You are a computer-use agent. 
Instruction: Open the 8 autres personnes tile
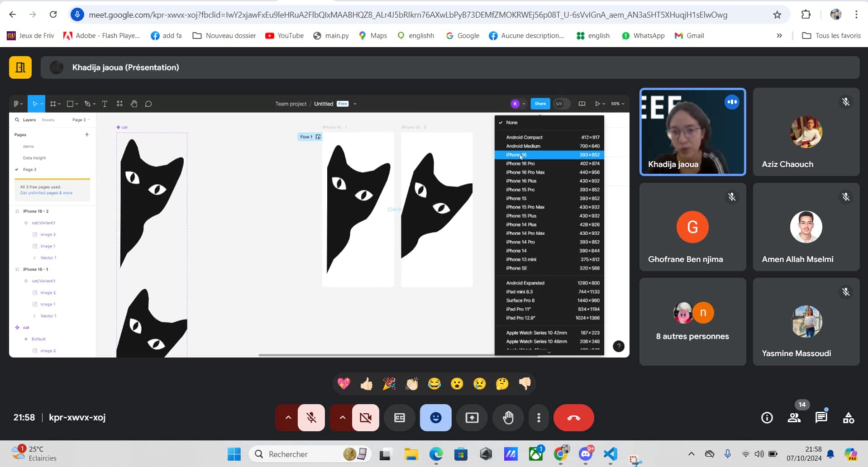click(x=692, y=321)
